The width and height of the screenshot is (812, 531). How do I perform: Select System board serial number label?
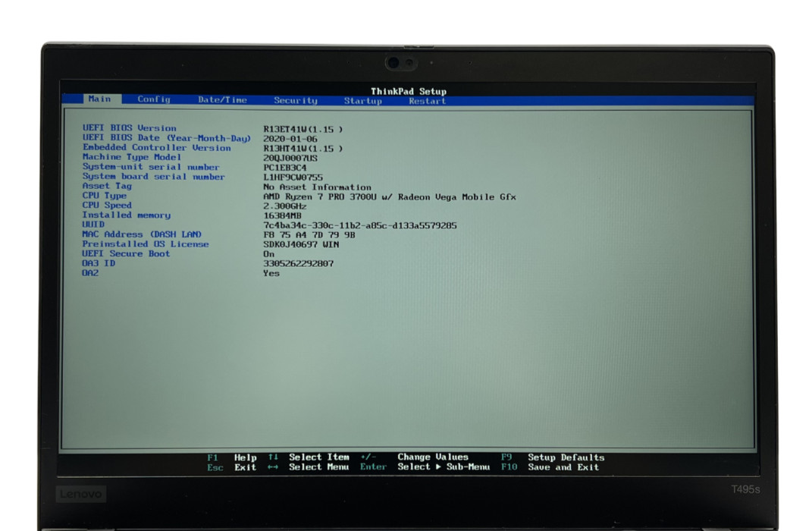pos(154,176)
